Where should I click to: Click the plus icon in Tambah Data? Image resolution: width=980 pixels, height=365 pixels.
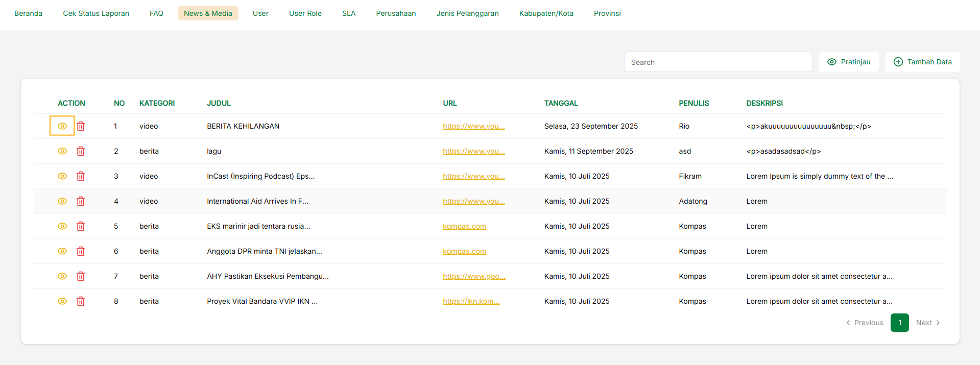click(x=898, y=62)
